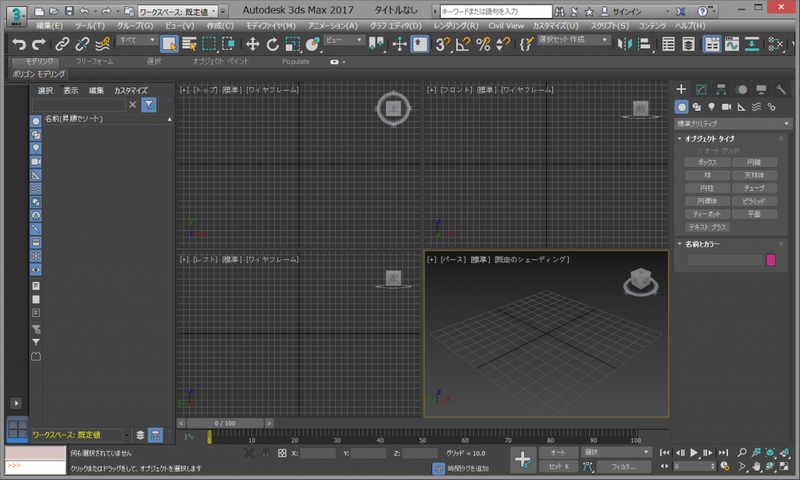The height and width of the screenshot is (480, 800).
Task: Open the ワークスペース: 既定値 dropdown in title bar
Action: pyautogui.click(x=178, y=11)
